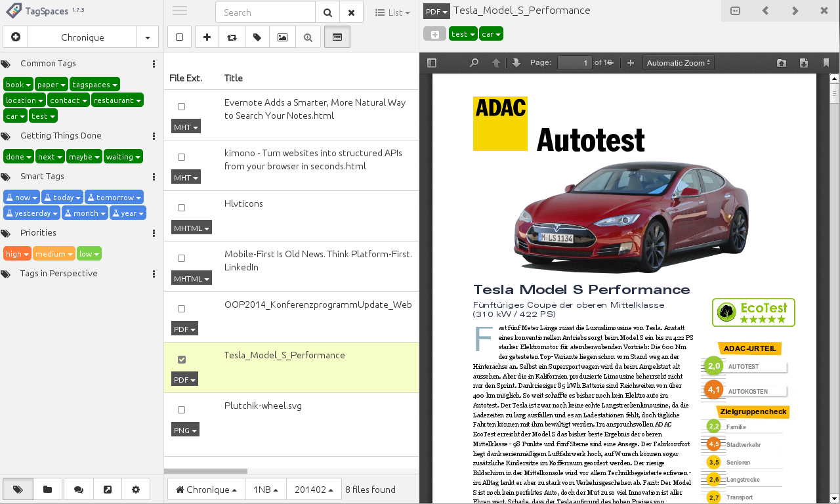Switch to folder navigation icon in the bottom bar
This screenshot has height=504, width=840.
pyautogui.click(x=48, y=490)
